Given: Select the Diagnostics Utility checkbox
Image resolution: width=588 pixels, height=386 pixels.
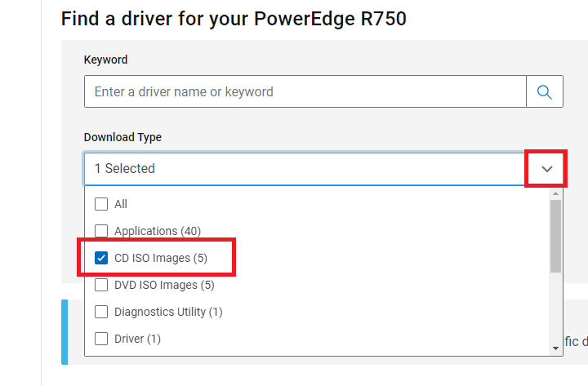Looking at the screenshot, I should pos(101,312).
